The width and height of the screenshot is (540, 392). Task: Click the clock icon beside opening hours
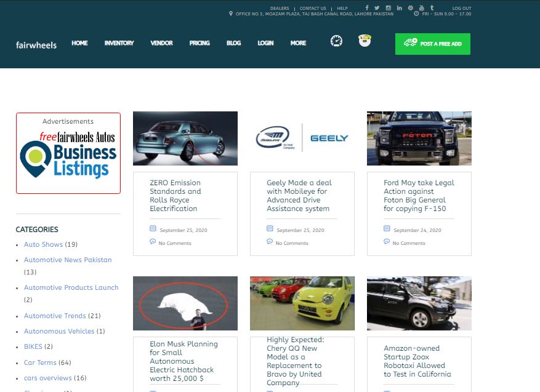(416, 14)
